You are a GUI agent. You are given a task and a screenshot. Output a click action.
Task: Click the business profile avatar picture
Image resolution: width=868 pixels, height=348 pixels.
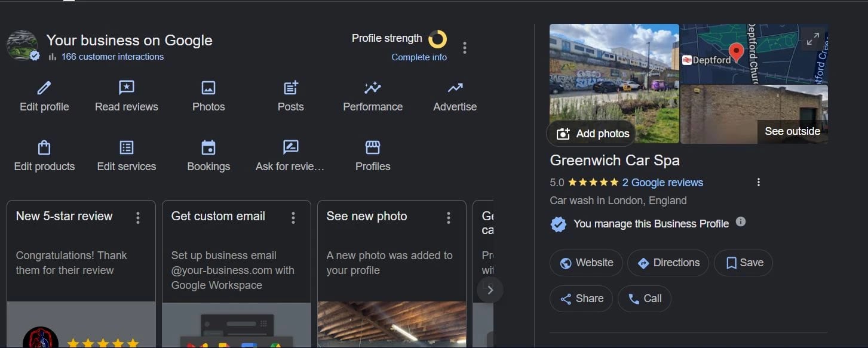pyautogui.click(x=23, y=45)
